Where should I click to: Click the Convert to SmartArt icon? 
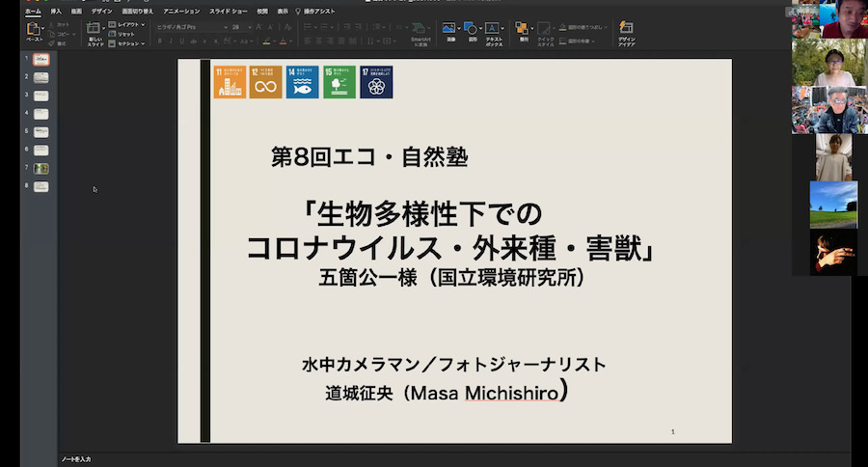tap(420, 29)
